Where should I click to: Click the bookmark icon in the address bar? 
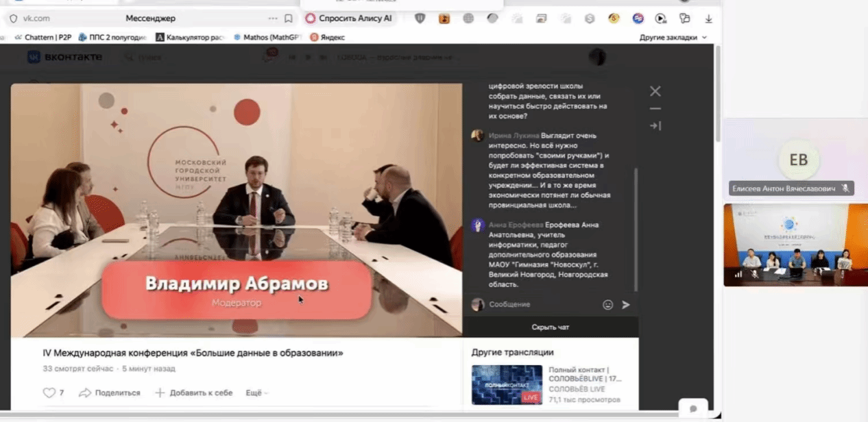pos(289,18)
